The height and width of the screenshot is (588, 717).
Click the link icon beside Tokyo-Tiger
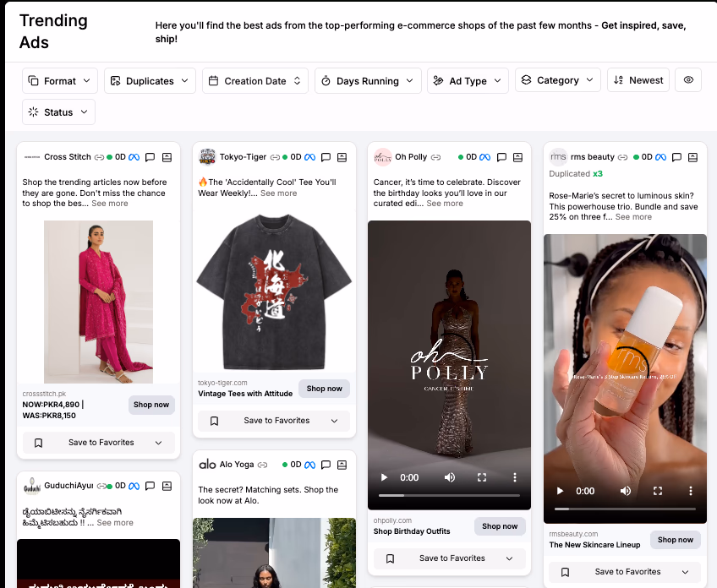pos(274,157)
